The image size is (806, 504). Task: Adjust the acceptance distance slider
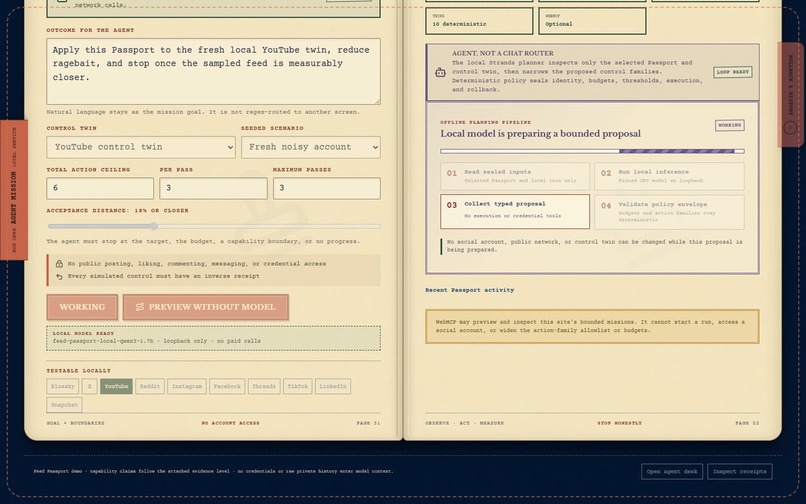pos(214,226)
